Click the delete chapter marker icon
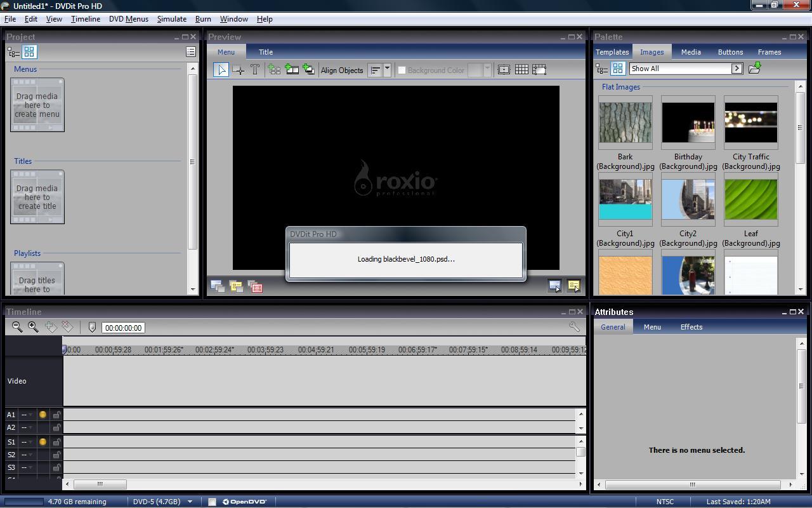The image size is (812, 508). click(67, 327)
